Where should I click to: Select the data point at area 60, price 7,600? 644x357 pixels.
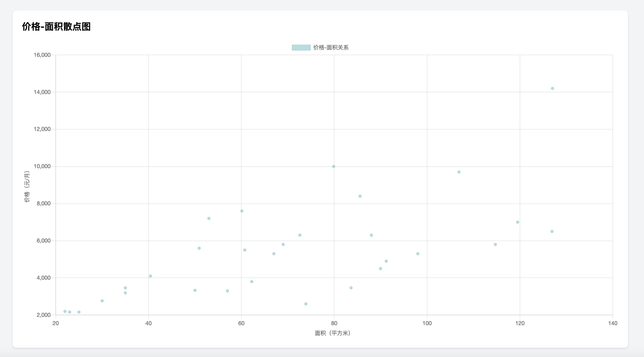(242, 211)
